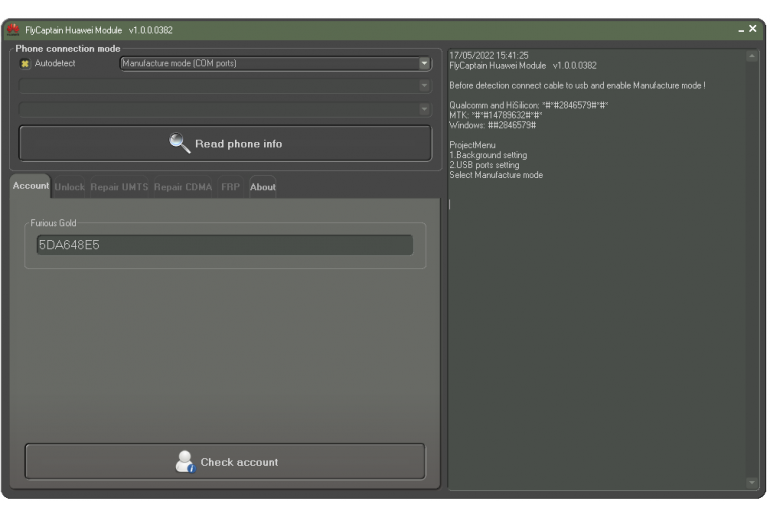The image size is (770, 518).
Task: Click the '2.USB ports setting' log line
Action: pos(484,165)
